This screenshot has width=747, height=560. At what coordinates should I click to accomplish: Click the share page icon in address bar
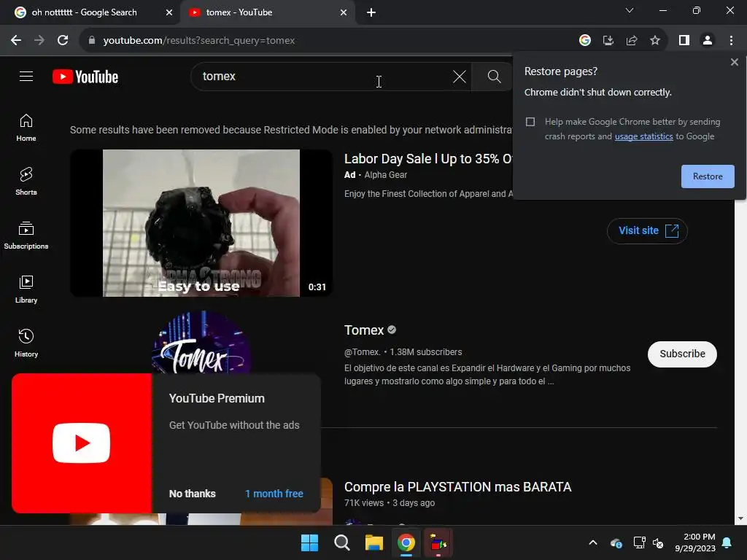tap(632, 41)
